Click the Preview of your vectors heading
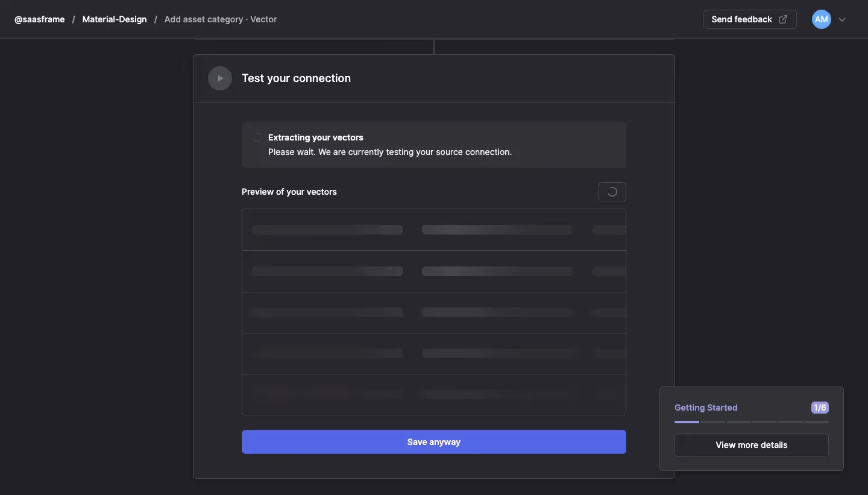The height and width of the screenshot is (495, 868). (x=289, y=192)
